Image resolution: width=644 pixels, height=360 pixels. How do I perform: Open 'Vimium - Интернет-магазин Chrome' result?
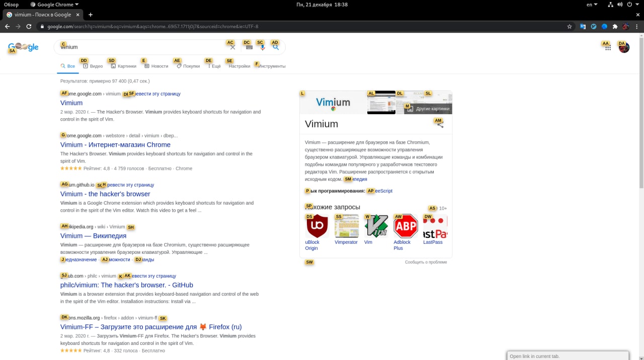115,145
